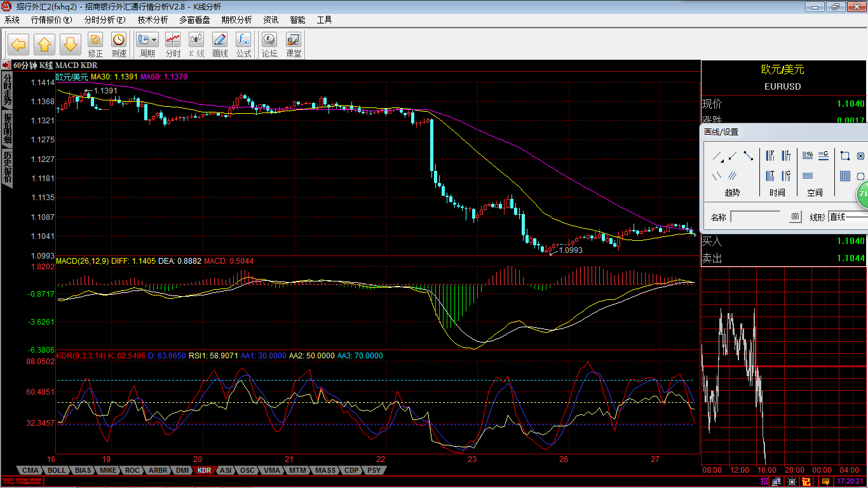Click the down arrow toolbar button
Screen dimensions: 868x488
tap(71, 44)
